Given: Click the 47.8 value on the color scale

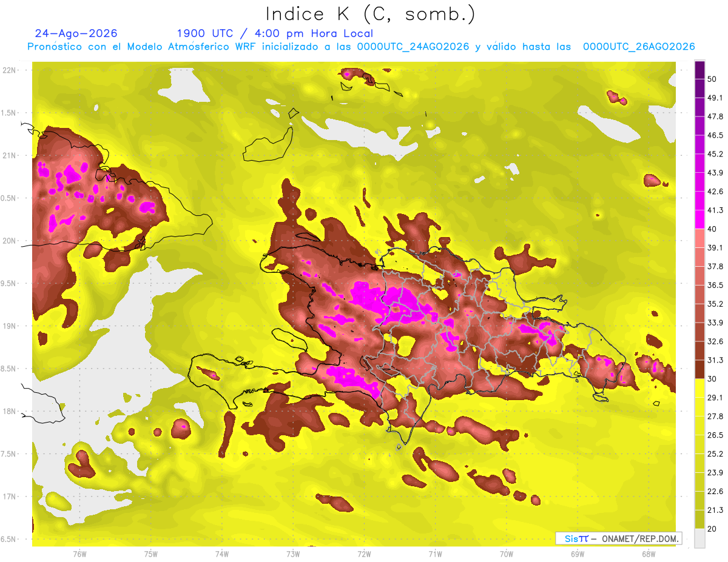Looking at the screenshot, I should pyautogui.click(x=715, y=116).
